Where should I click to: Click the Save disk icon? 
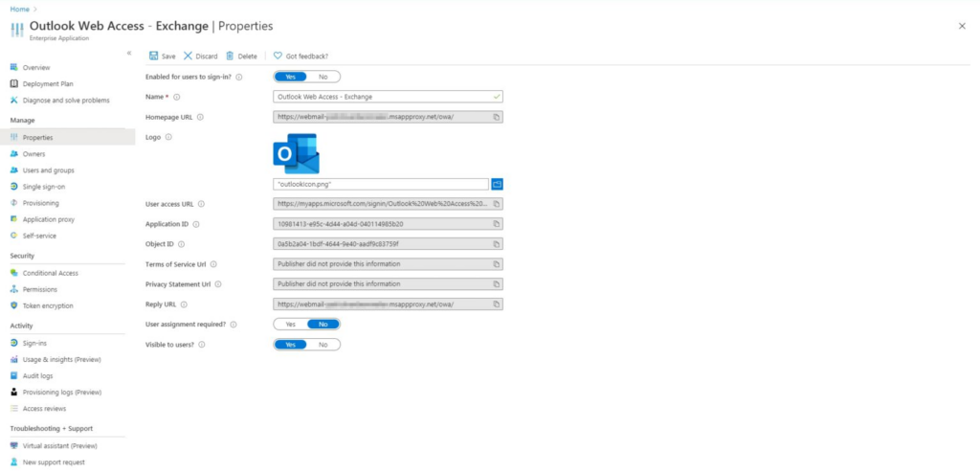[x=154, y=56]
